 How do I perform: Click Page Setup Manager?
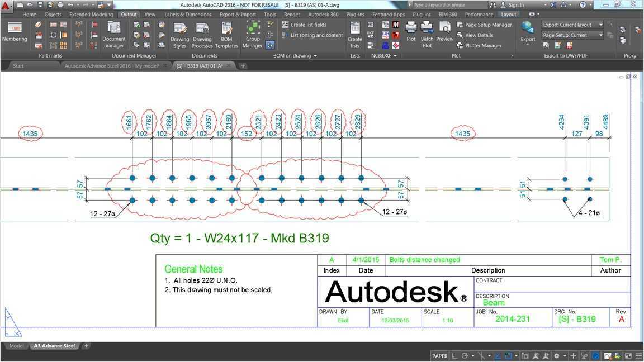tap(484, 25)
